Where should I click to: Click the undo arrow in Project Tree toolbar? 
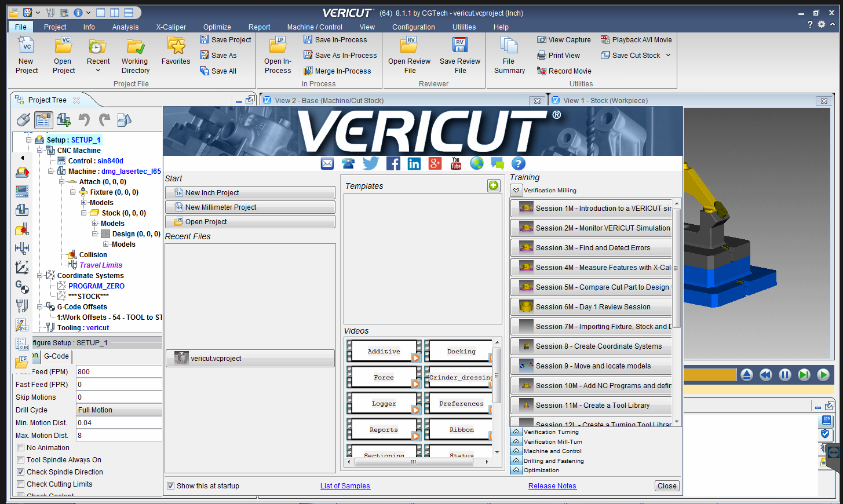(x=85, y=120)
